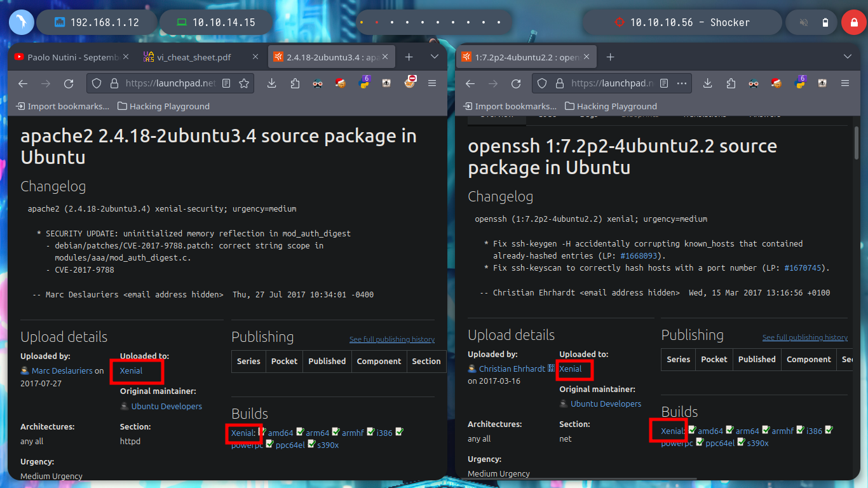
Task: Click the Published column header on apache2 page
Action: pyautogui.click(x=327, y=361)
